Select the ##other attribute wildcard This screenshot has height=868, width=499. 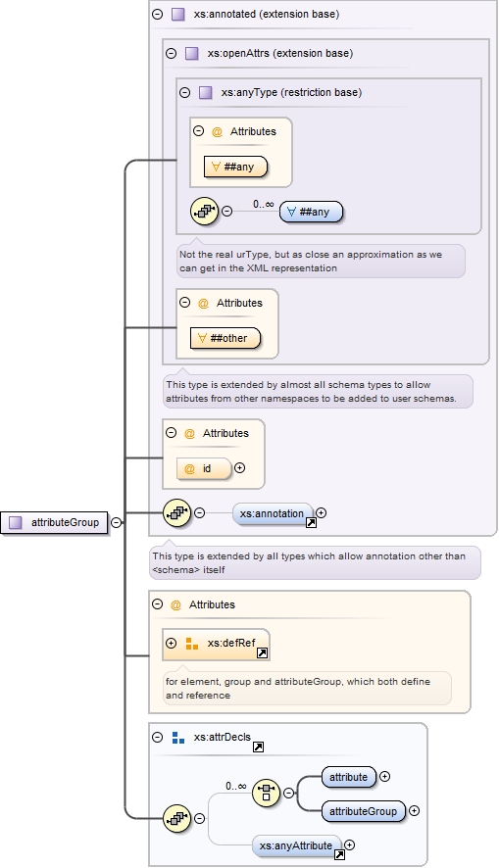click(225, 338)
